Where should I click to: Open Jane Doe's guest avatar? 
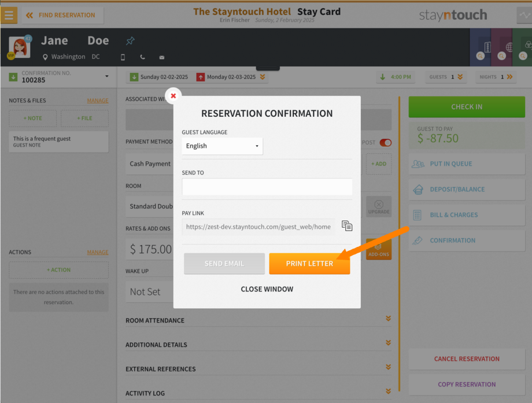[19, 47]
